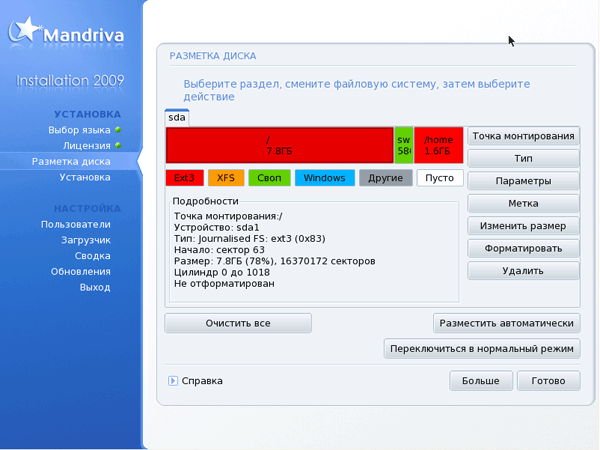Delete partition with Удалить button

(523, 271)
